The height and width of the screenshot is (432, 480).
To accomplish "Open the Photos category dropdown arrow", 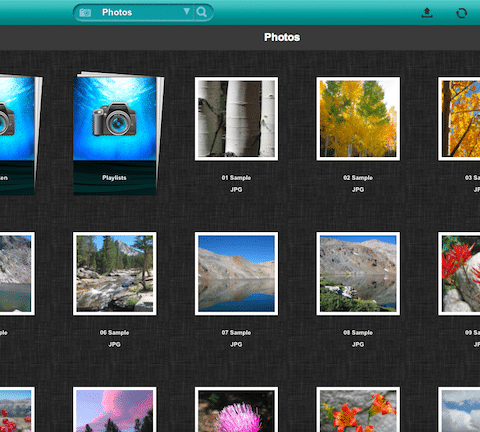I will pos(187,12).
